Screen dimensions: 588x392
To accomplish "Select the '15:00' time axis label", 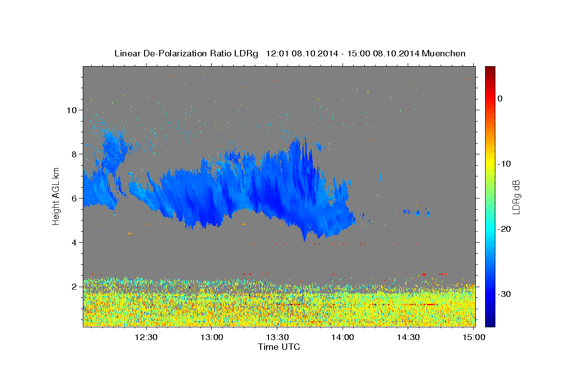I will pos(474,337).
